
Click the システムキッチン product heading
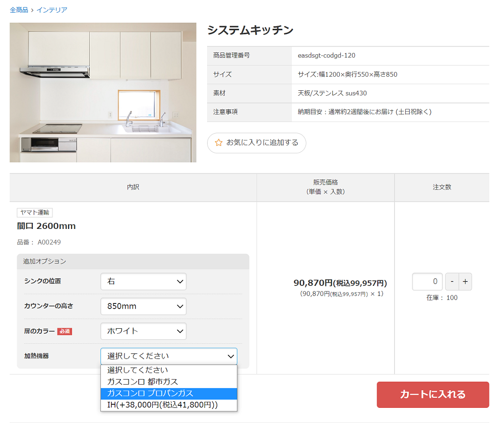250,30
